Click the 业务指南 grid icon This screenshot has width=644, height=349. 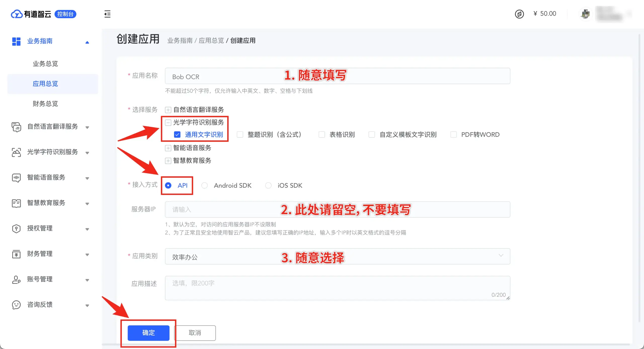[x=16, y=41]
